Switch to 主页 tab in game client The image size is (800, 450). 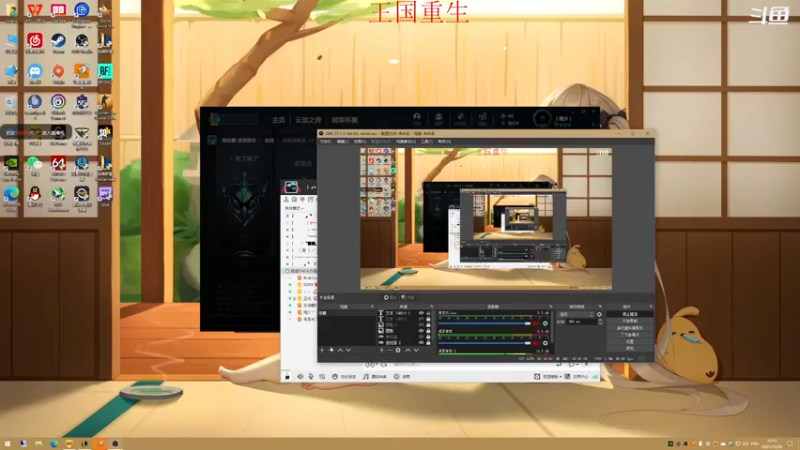click(x=278, y=120)
